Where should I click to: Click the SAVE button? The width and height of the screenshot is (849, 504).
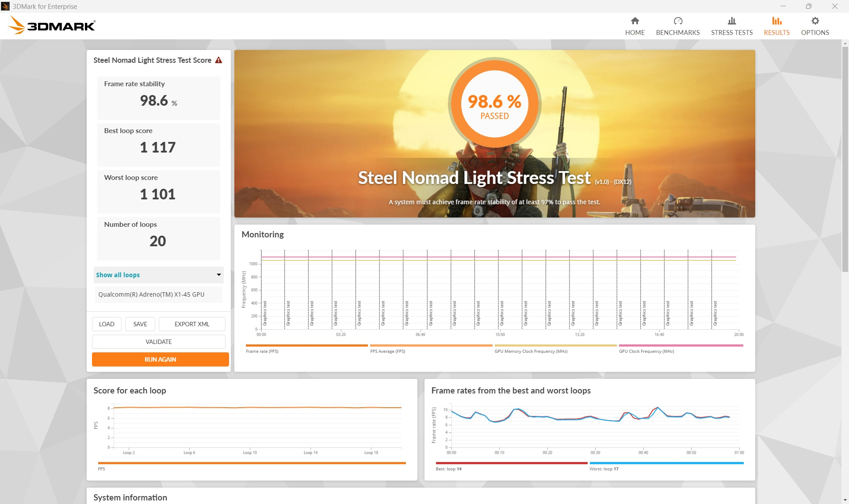point(140,324)
